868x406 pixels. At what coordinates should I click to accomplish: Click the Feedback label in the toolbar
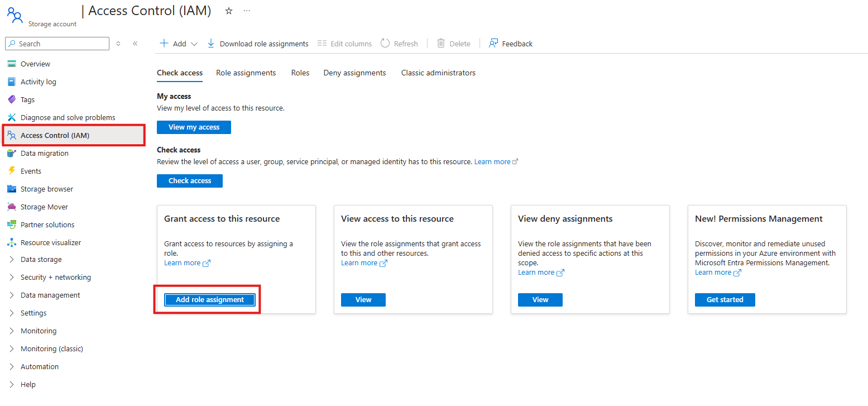517,44
